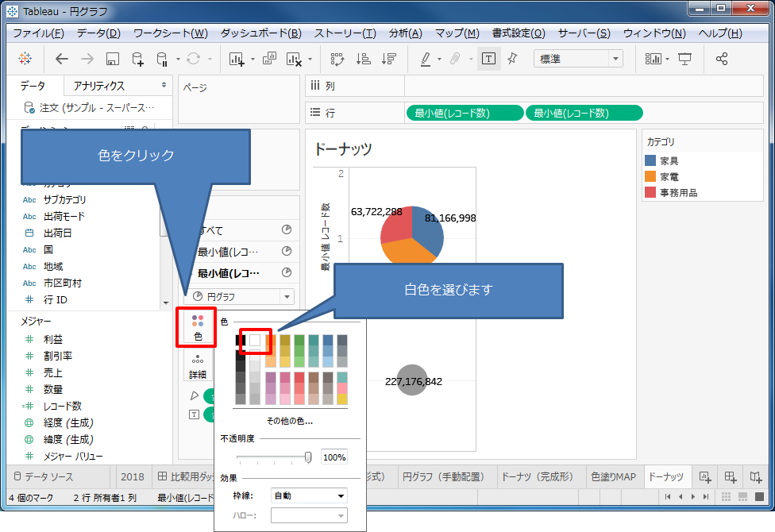Switch to the 色塗りMAP sheet tab
Viewport: 775px width, 532px height.
point(614,476)
